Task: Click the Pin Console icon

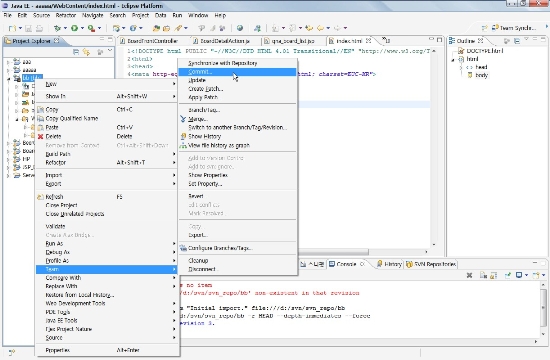Action: [508, 275]
